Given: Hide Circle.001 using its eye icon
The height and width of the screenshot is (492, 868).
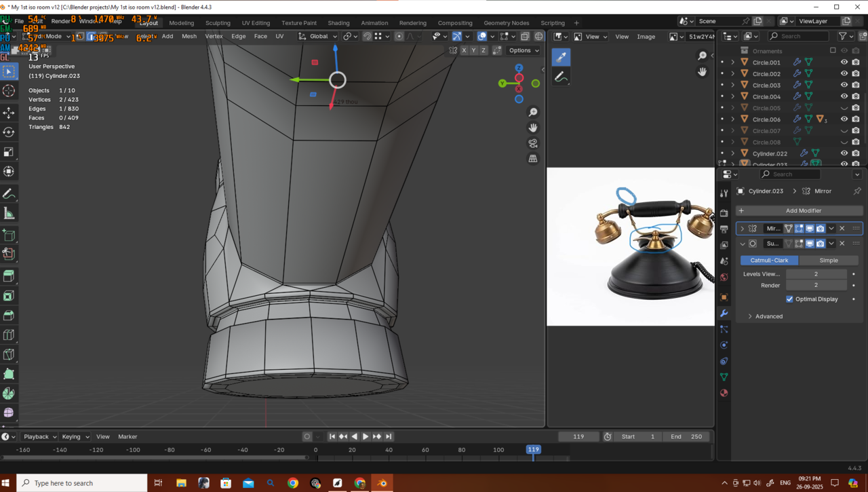Looking at the screenshot, I should 844,62.
